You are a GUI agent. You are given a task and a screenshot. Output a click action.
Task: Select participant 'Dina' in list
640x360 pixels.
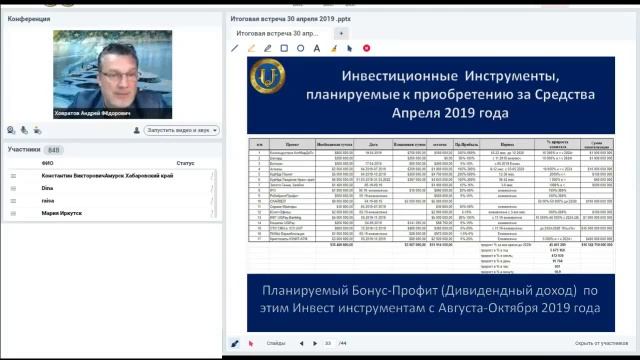109,188
